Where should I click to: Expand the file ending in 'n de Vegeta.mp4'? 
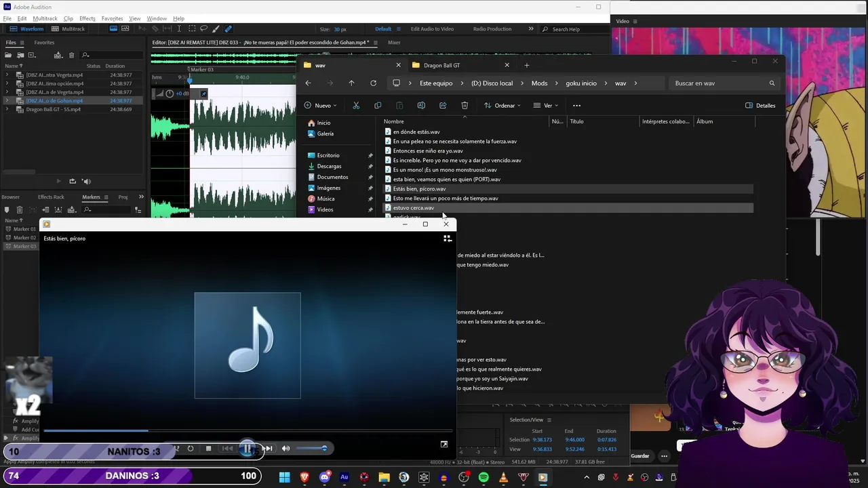pyautogui.click(x=7, y=92)
